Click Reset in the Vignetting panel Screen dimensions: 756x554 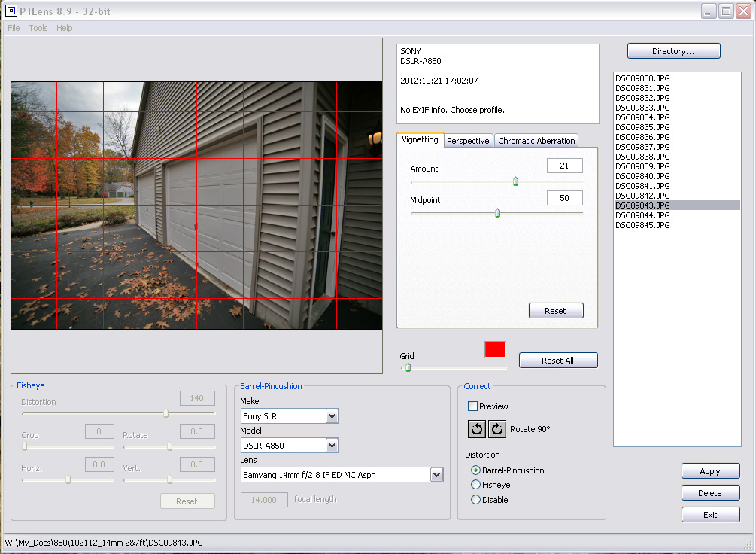click(x=555, y=311)
